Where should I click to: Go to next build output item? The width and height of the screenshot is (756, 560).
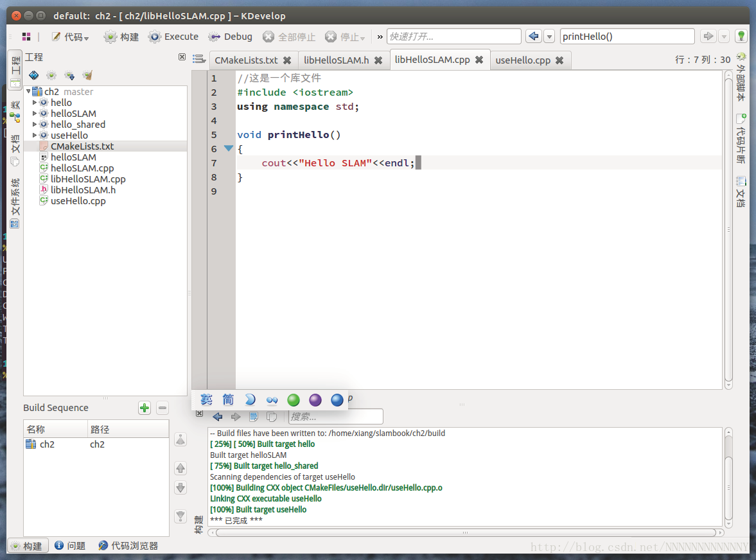click(236, 417)
